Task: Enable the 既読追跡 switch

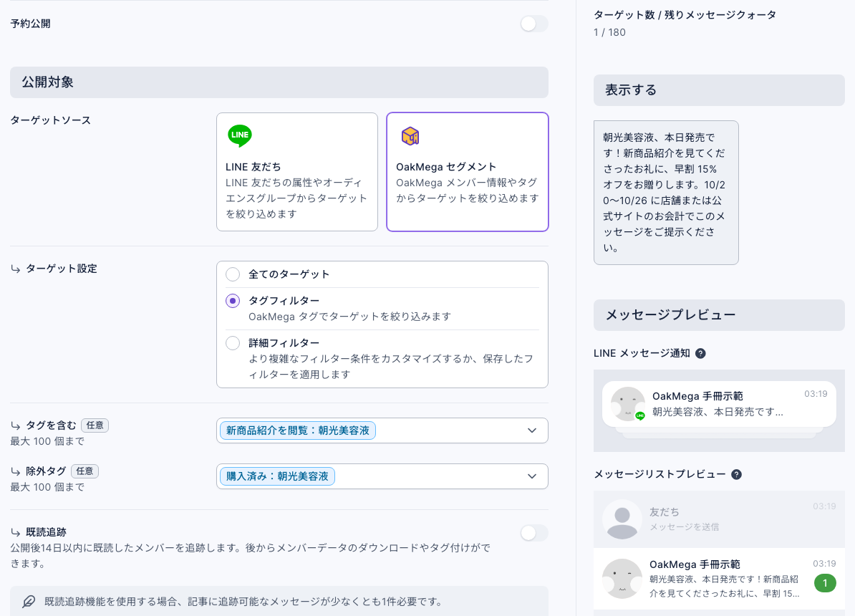Action: coord(533,533)
